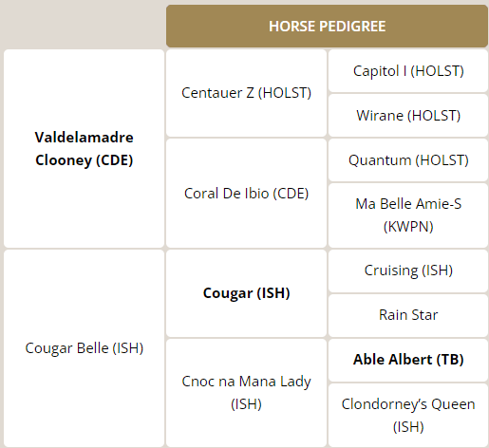Click Cruising (ISH) ancestor cell
The width and height of the screenshot is (489, 448).
coord(408,271)
